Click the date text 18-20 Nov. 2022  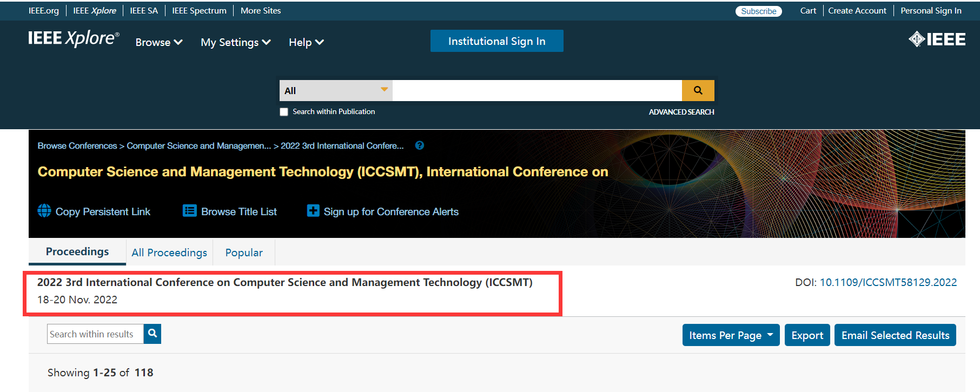[77, 300]
